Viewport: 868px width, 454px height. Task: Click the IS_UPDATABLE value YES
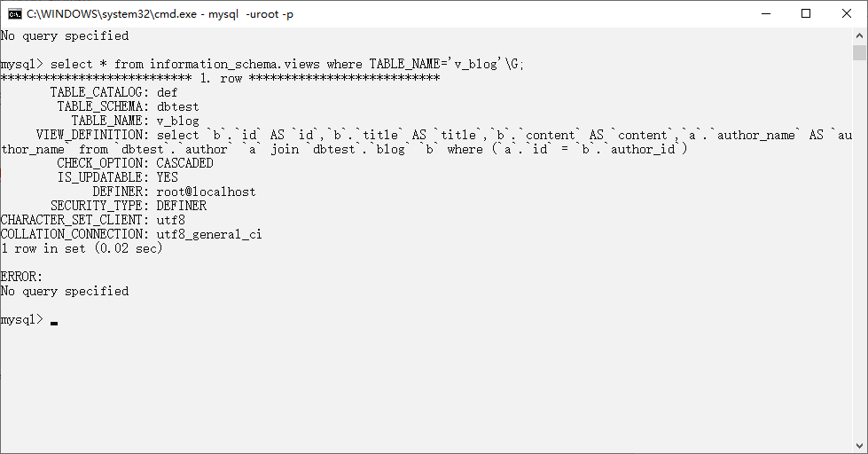point(168,177)
